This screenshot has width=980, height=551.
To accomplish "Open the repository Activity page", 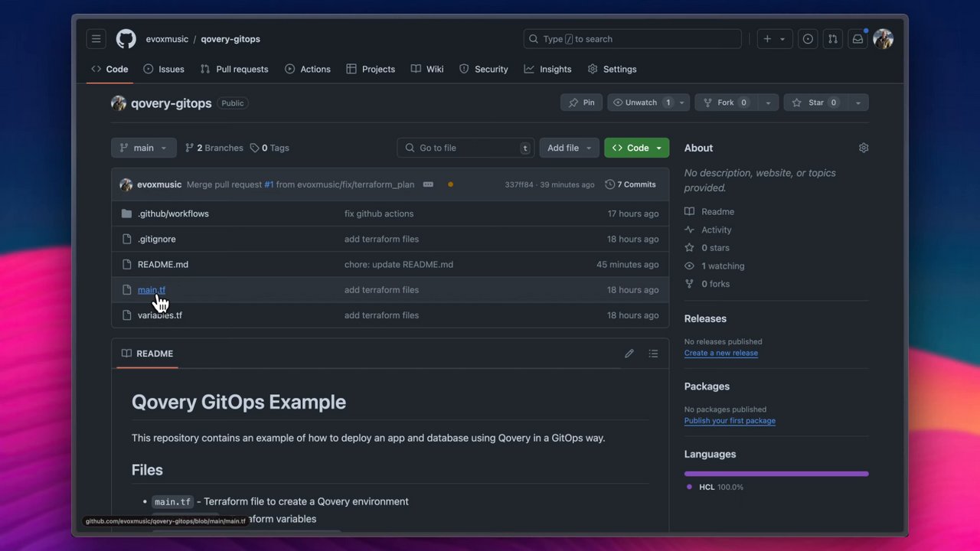I will (x=708, y=230).
